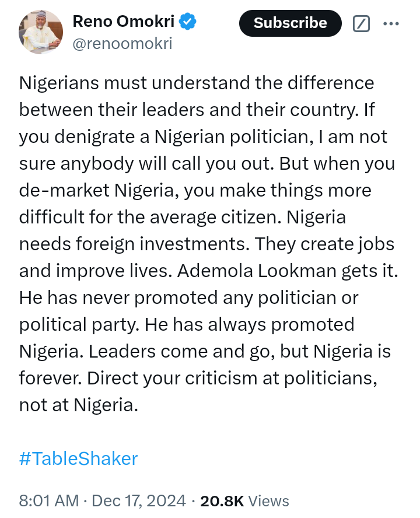Click the Dec 17, 2024 date
The image size is (420, 518).
click(x=139, y=501)
